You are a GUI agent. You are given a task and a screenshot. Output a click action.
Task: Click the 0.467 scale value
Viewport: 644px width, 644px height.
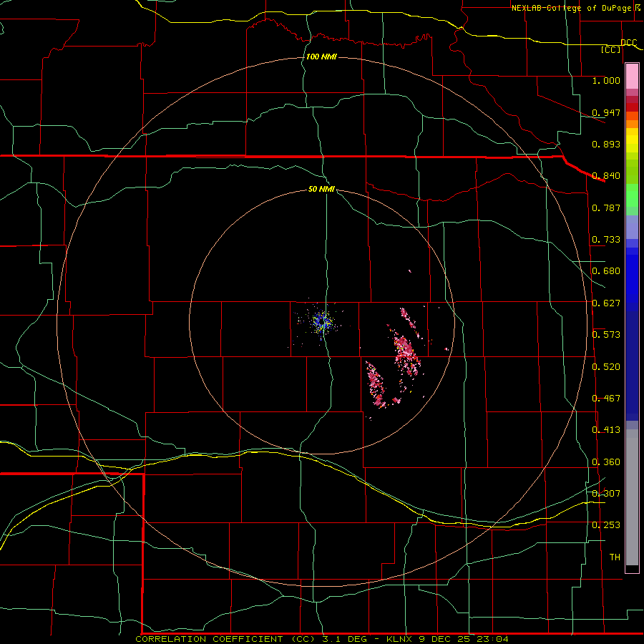click(606, 399)
